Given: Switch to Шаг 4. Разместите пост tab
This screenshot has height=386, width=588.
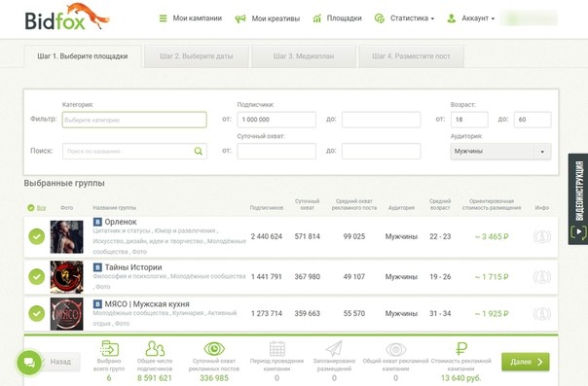Looking at the screenshot, I should 412,56.
